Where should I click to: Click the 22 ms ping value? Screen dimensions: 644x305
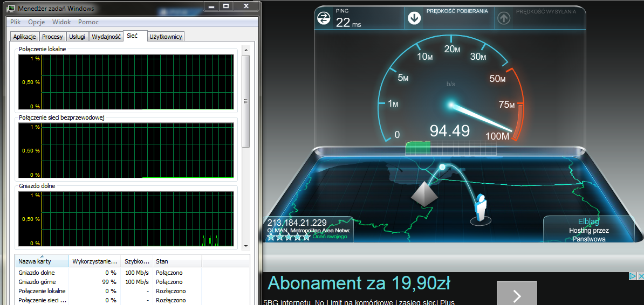point(348,23)
